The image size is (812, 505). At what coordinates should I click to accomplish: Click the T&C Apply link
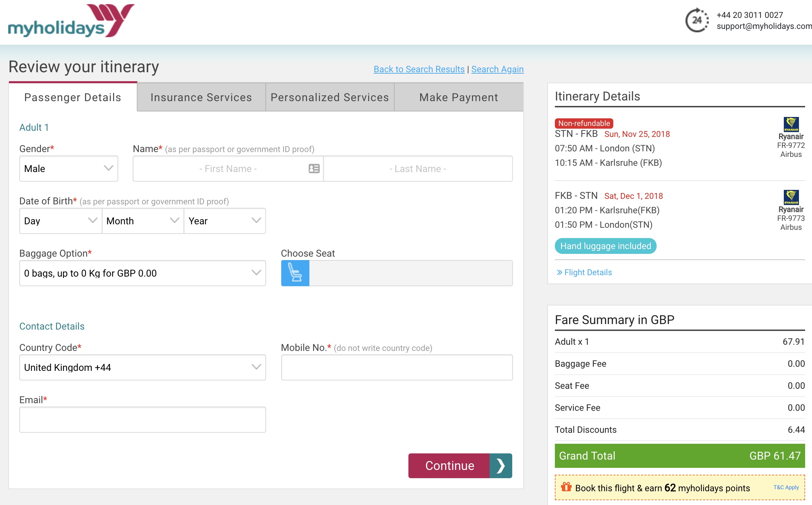(787, 487)
